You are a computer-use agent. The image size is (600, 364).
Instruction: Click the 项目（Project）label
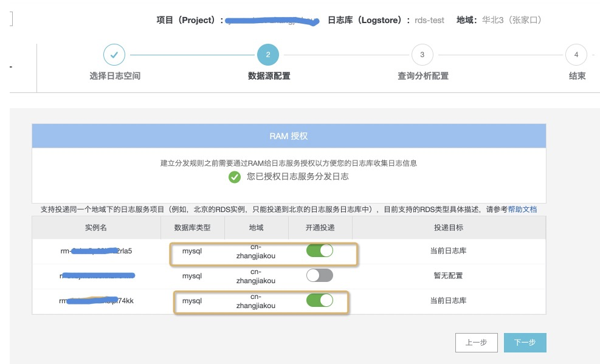[x=190, y=20]
